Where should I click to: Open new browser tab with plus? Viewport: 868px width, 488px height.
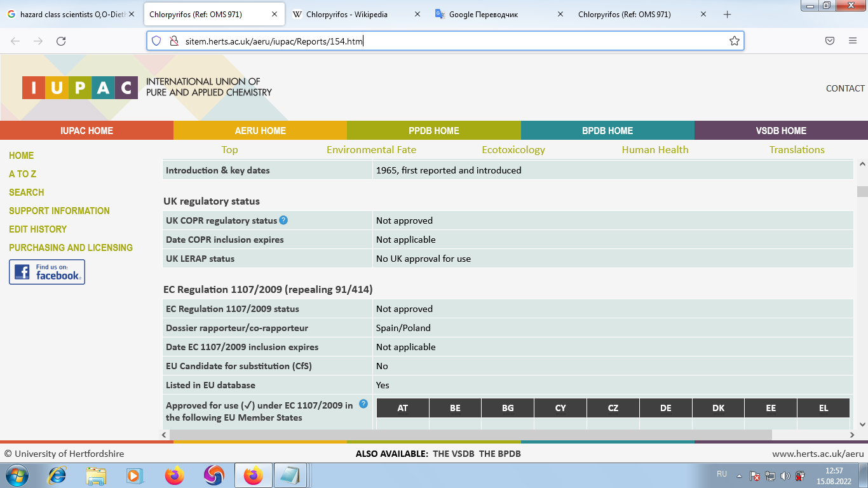point(728,15)
